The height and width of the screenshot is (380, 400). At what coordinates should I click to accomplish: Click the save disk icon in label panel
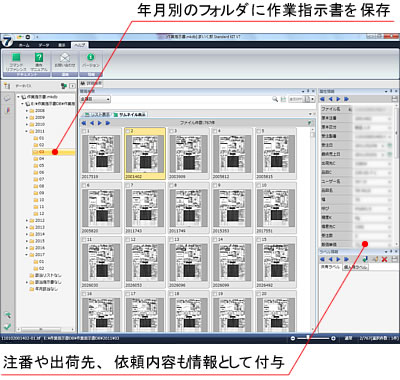394,259
